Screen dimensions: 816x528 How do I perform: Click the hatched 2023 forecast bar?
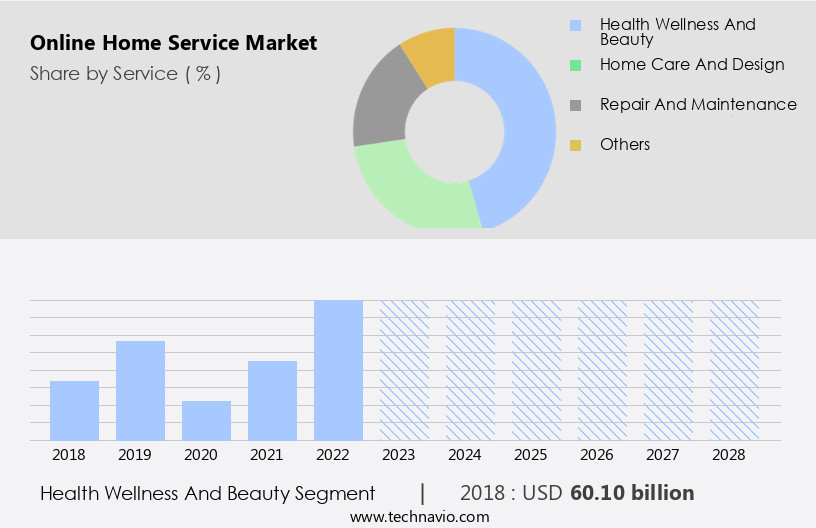[404, 370]
